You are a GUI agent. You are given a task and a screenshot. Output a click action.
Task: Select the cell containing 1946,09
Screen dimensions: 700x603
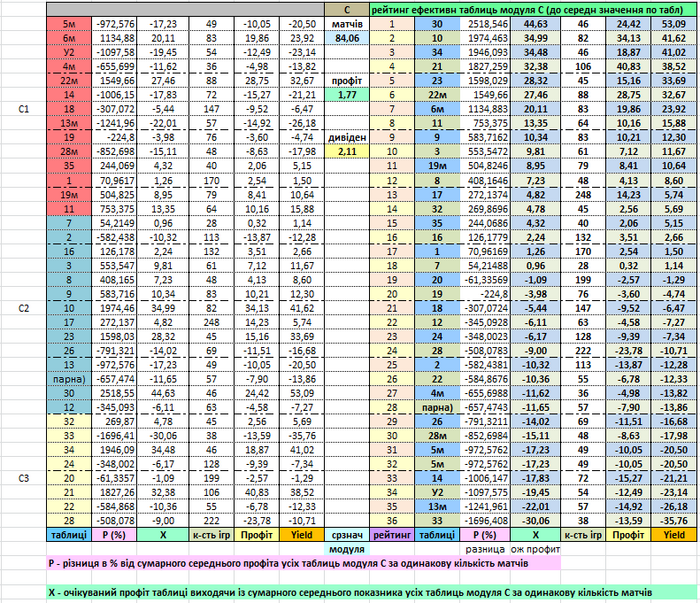(114, 450)
